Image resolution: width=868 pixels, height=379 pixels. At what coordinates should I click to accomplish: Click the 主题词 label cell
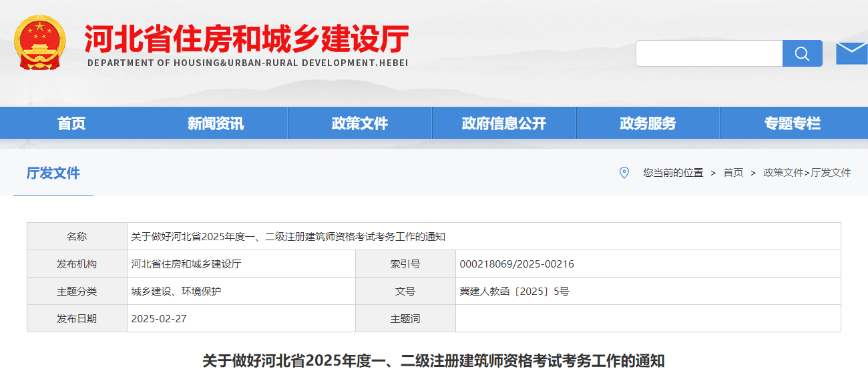point(405,318)
